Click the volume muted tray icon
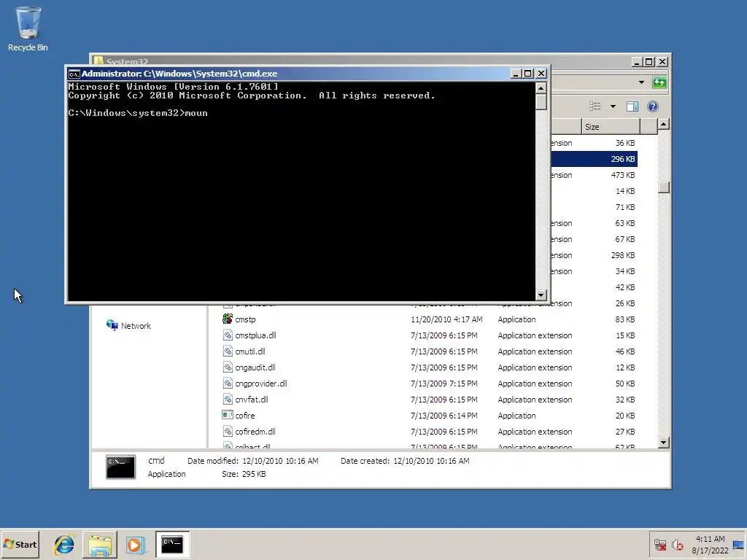The width and height of the screenshot is (747, 560). (678, 545)
